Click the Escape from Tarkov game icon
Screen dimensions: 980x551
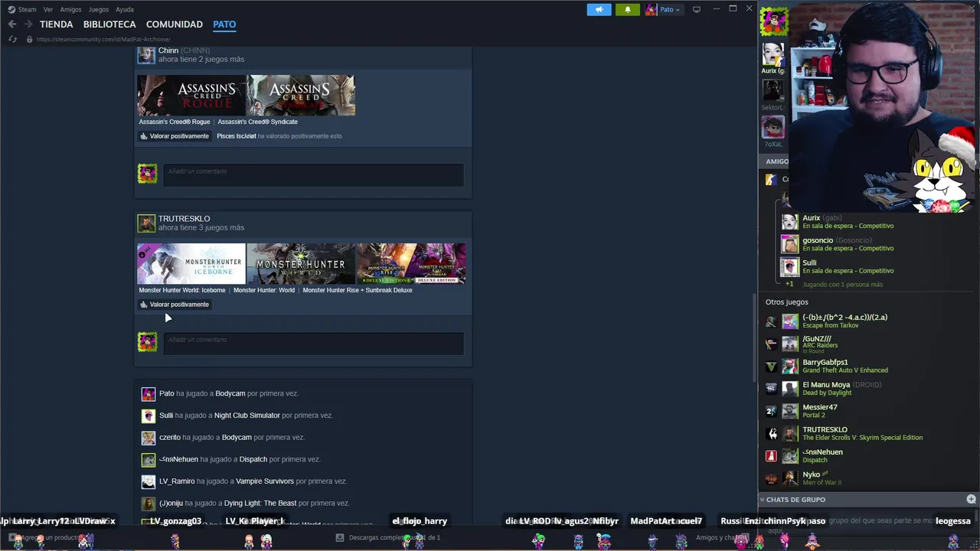[771, 321]
